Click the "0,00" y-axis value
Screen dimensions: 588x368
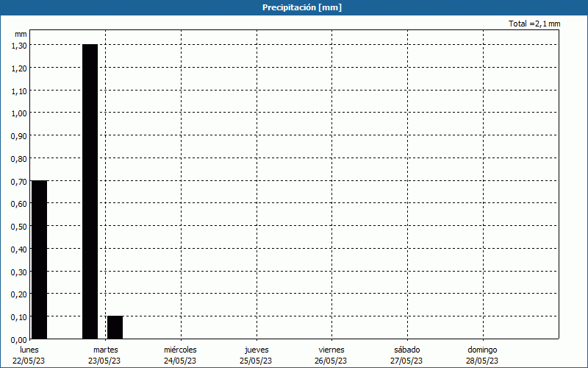19,340
